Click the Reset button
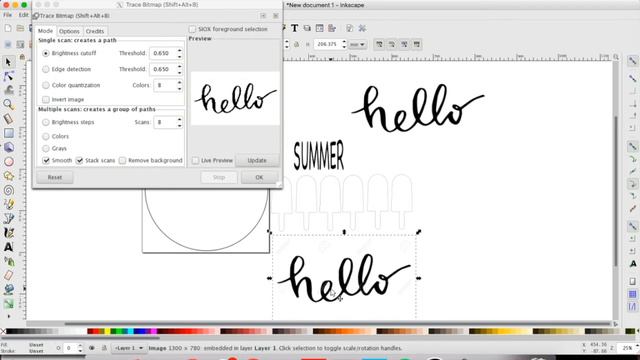This screenshot has width=640, height=360. pyautogui.click(x=55, y=178)
